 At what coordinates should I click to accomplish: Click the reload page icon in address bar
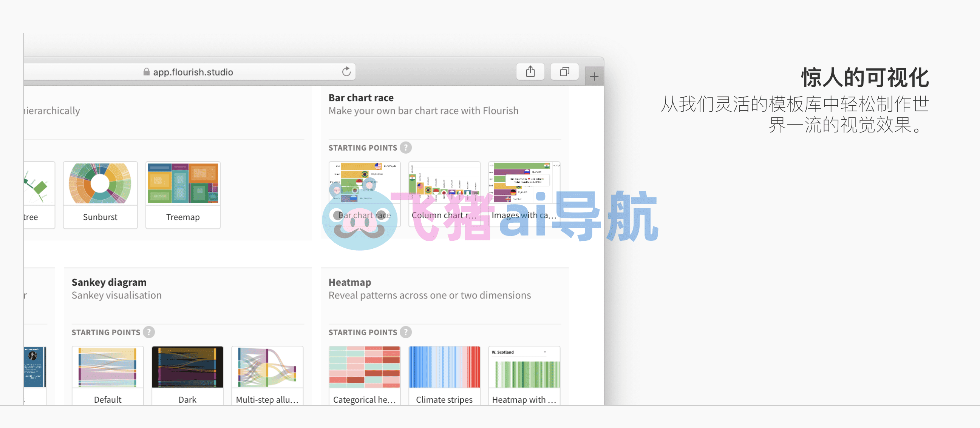tap(346, 71)
